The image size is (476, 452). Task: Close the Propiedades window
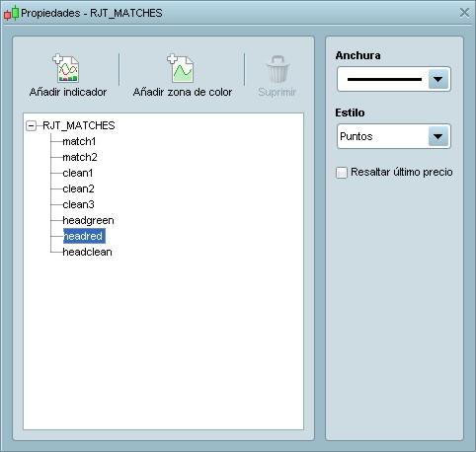[464, 13]
